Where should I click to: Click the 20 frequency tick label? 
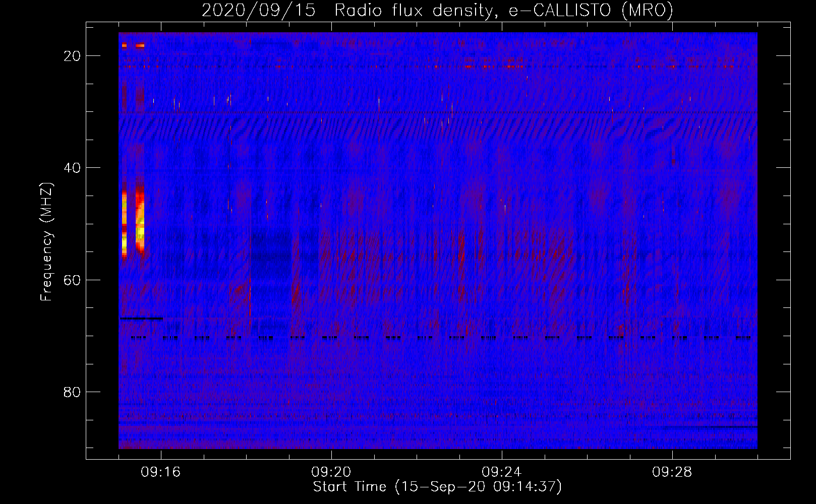coord(72,56)
